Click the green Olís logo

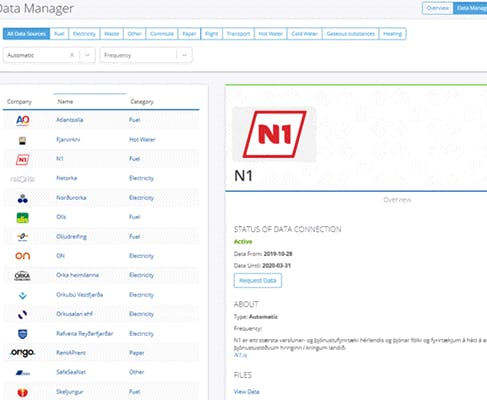coord(23,218)
